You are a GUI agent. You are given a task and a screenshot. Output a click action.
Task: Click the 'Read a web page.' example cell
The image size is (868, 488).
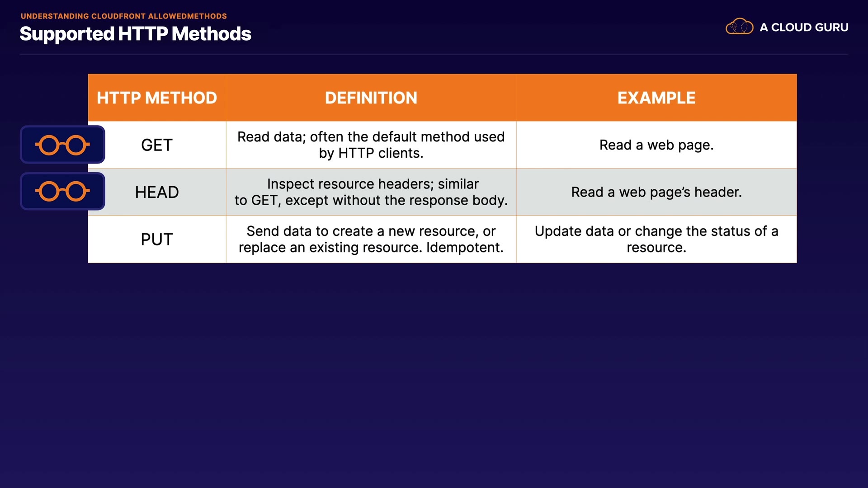656,145
